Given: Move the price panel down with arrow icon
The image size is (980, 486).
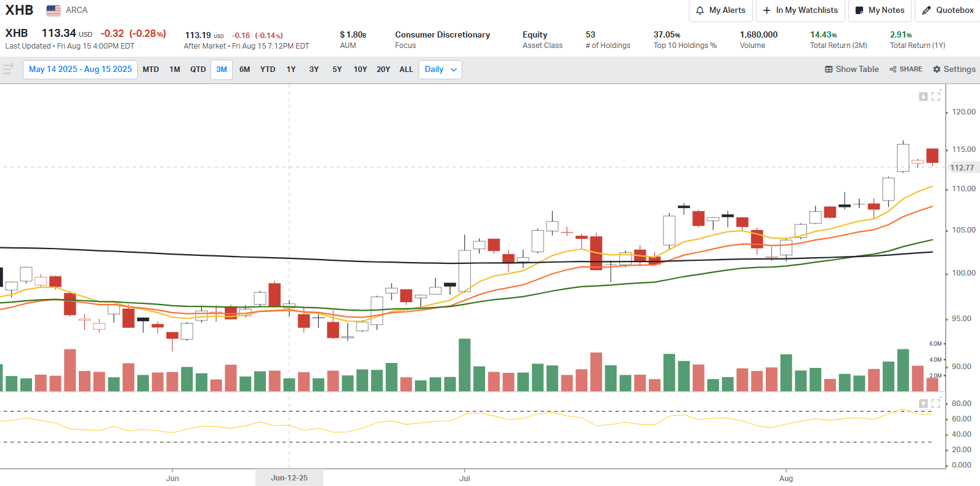Looking at the screenshot, I should (923, 97).
